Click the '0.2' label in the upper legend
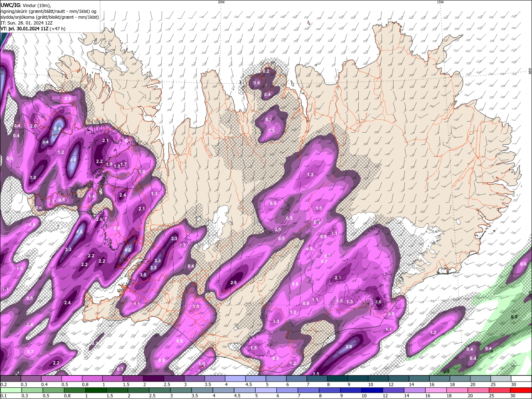 click(x=3, y=384)
